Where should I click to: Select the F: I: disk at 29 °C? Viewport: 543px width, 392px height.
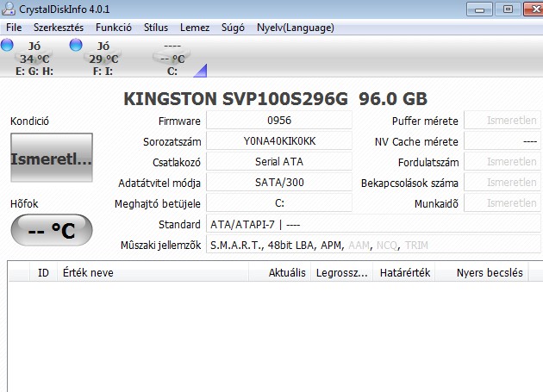(x=103, y=59)
